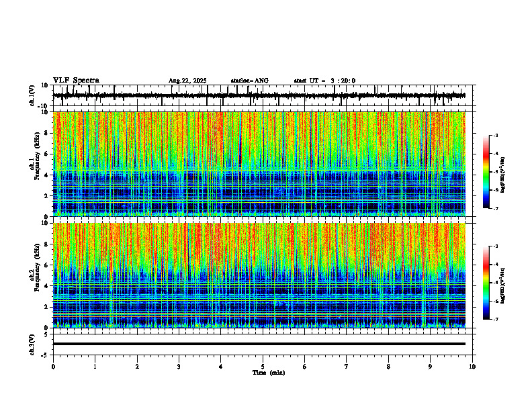Click the "-3" value atop ch.2 colorbar
This screenshot has height=411, width=532.
tap(496, 246)
